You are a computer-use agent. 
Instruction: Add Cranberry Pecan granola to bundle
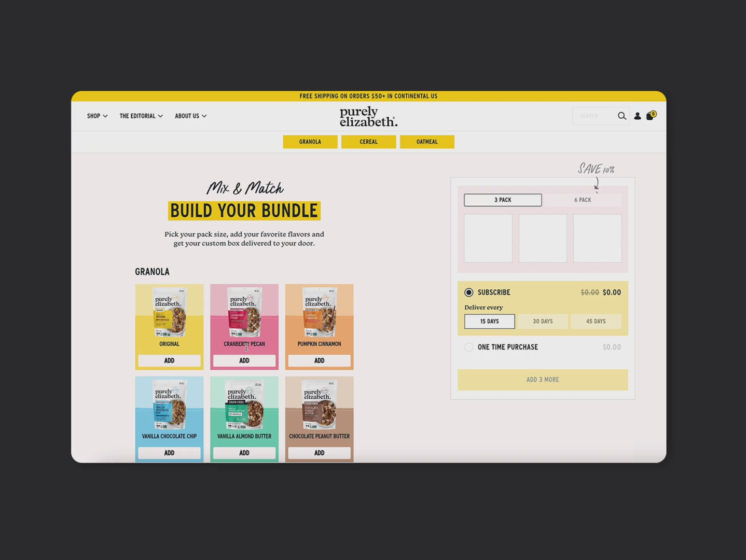[x=244, y=360]
